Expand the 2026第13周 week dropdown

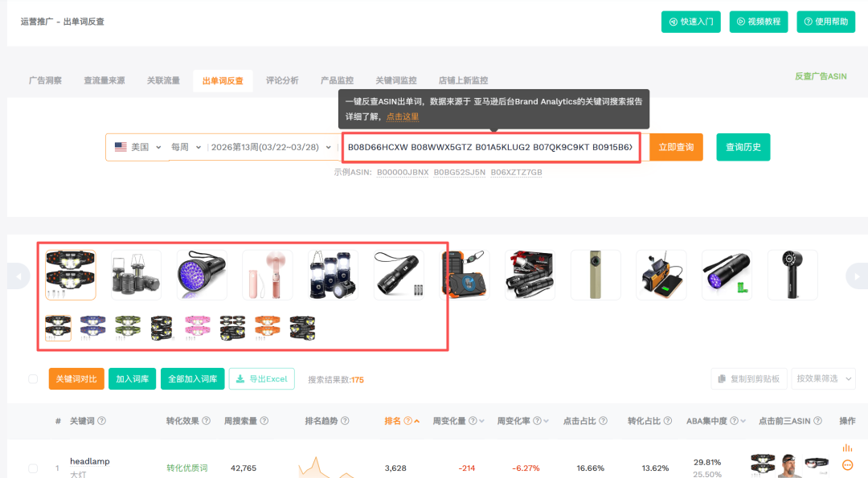point(272,147)
